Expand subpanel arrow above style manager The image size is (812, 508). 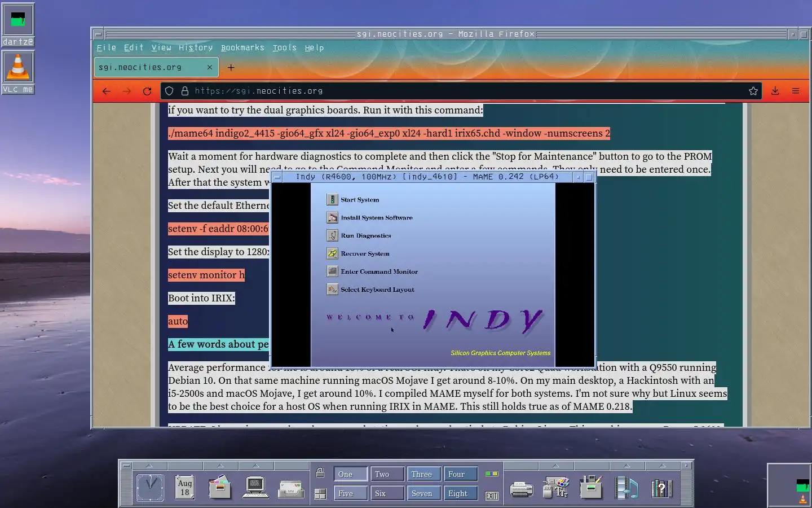[556, 466]
